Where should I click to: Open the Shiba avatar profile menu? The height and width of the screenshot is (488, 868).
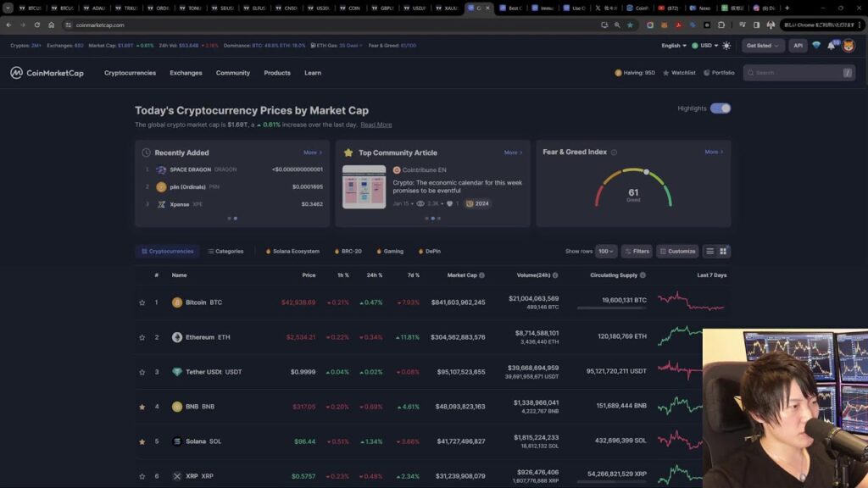coord(849,46)
